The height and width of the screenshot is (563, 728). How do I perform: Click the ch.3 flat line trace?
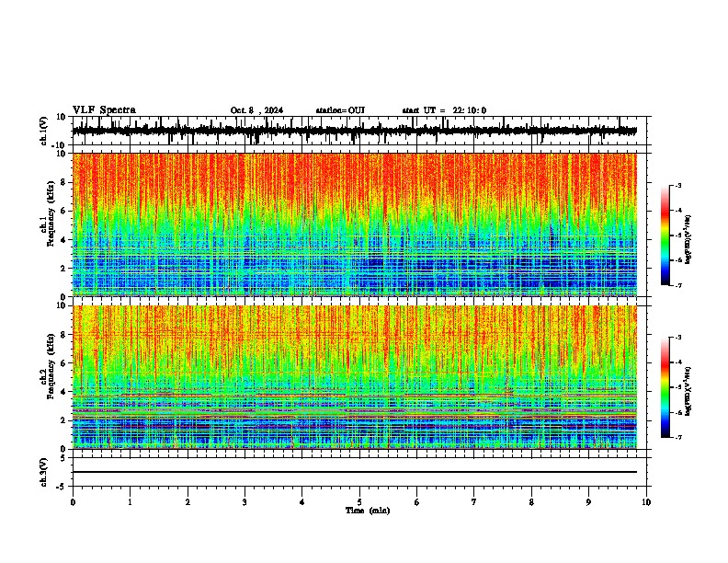(x=354, y=472)
